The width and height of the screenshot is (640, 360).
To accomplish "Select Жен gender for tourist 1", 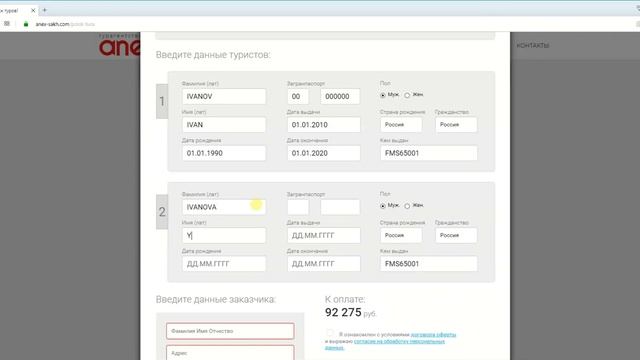I will [x=407, y=95].
